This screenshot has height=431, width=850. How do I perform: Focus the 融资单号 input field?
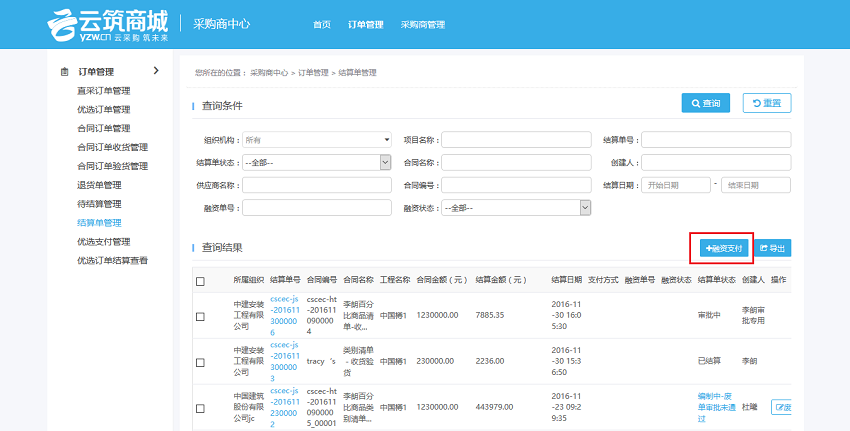317,208
